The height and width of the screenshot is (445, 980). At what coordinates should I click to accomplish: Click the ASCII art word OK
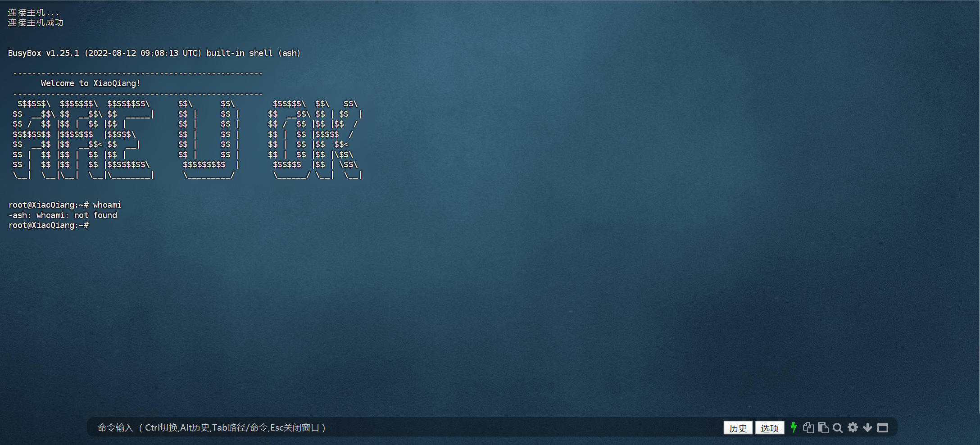[314, 140]
